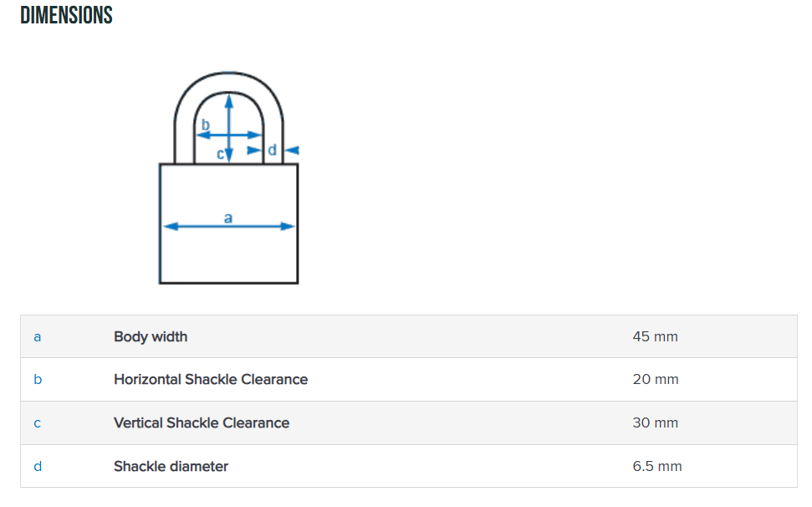Select the 'Shackle diameter' label
The image size is (812, 507).
pyautogui.click(x=171, y=467)
